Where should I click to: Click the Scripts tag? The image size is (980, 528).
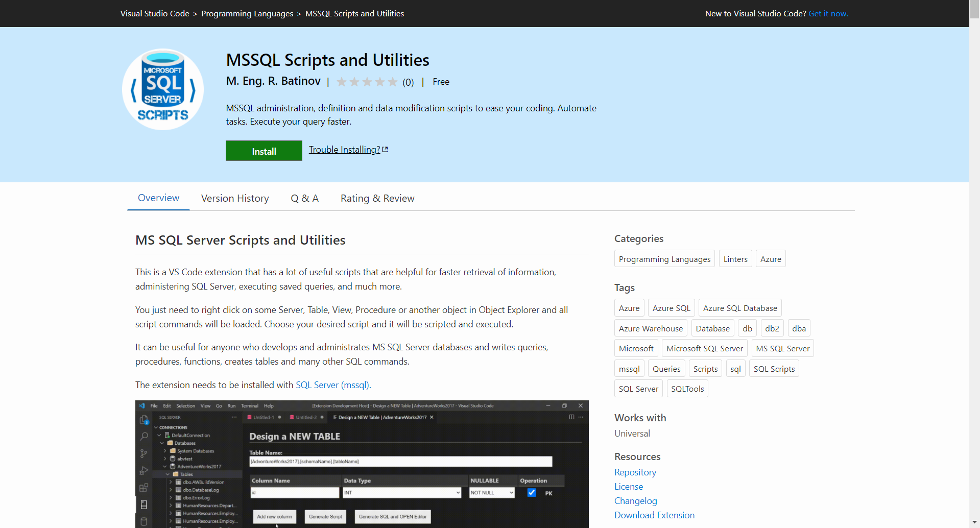pyautogui.click(x=705, y=369)
